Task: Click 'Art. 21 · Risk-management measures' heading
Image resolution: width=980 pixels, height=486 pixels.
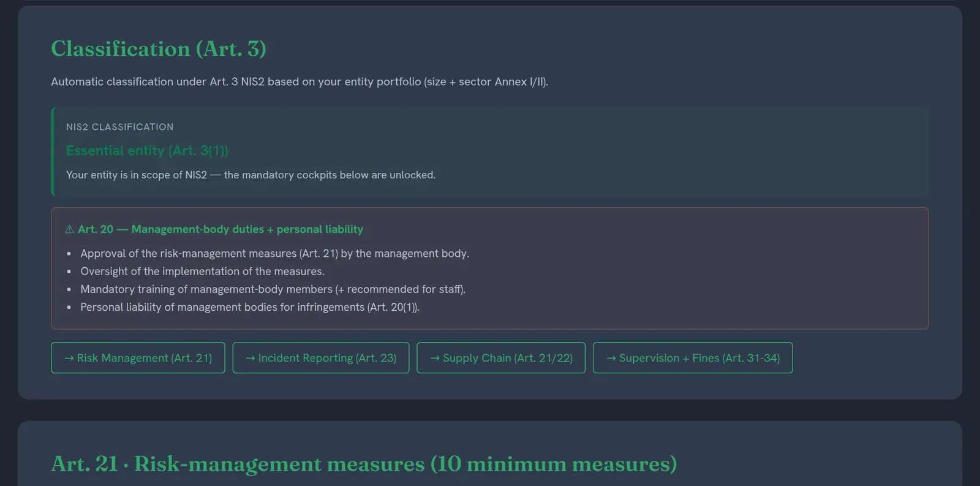Action: tap(364, 464)
